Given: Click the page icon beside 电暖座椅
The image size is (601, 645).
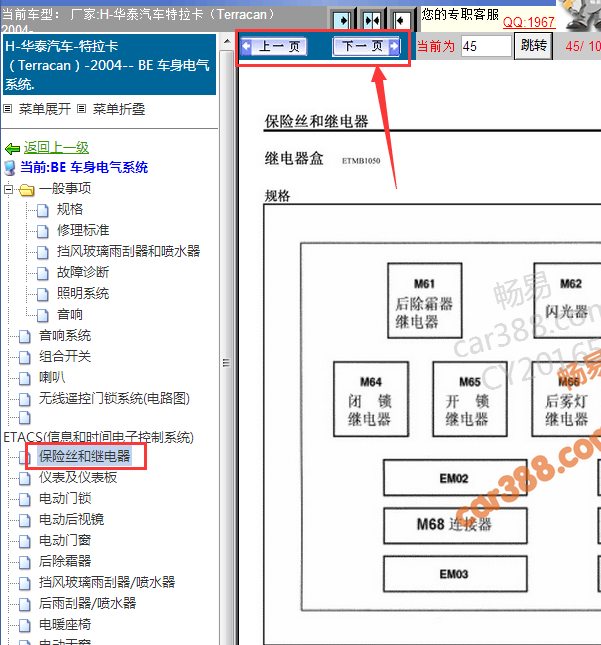Looking at the screenshot, I should point(25,626).
